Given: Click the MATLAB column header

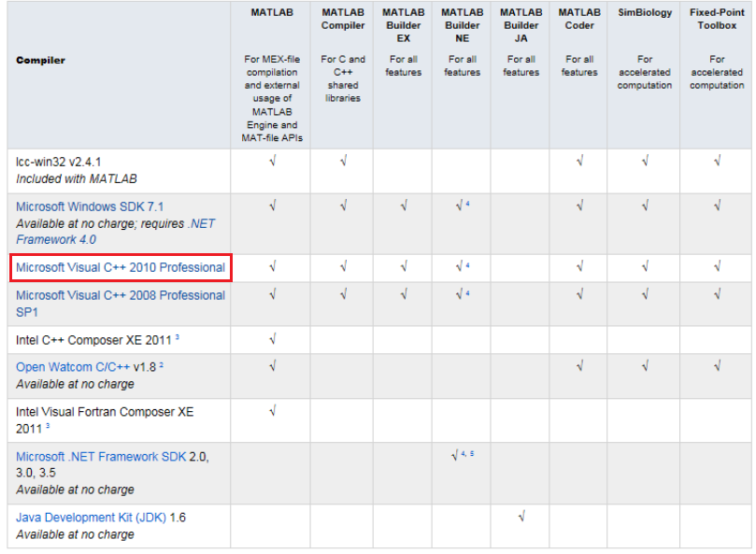Looking at the screenshot, I should tap(271, 13).
